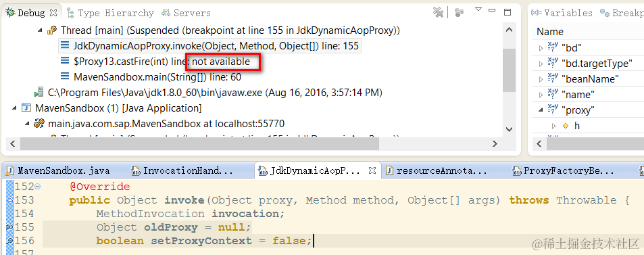Click the setProxyContext variable in code

pos(201,241)
